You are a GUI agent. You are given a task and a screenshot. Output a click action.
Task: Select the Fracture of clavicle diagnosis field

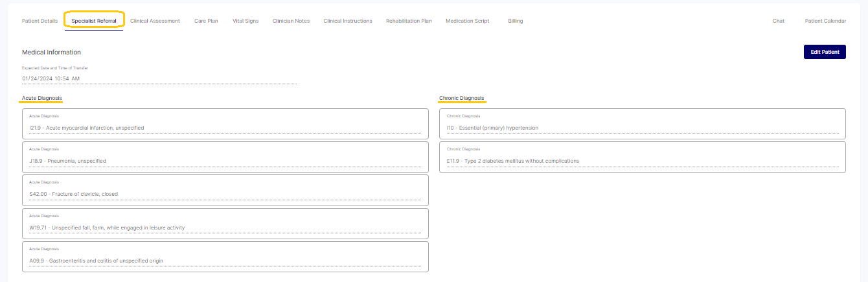click(225, 194)
